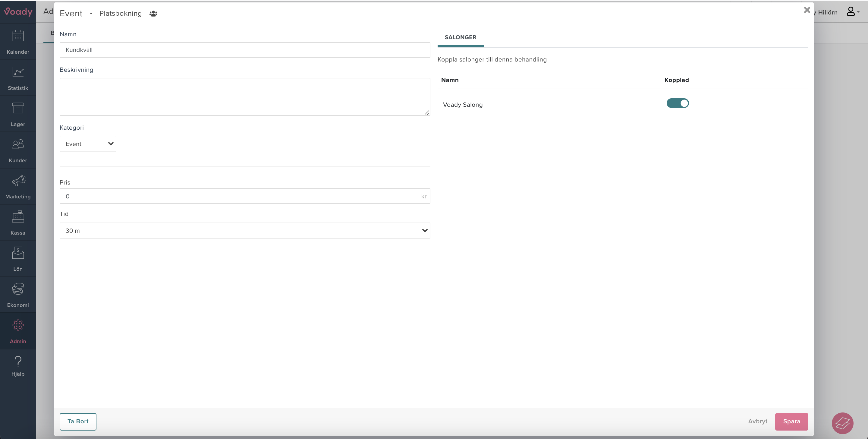Open the Tid duration dropdown

tap(245, 231)
